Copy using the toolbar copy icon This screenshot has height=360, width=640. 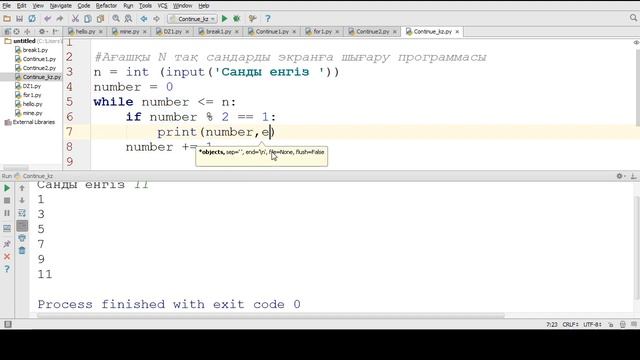tap(88, 19)
